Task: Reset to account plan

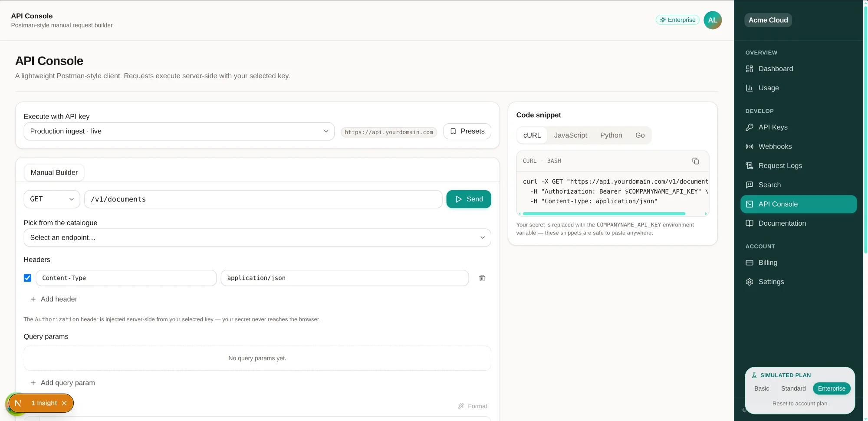Action: (799, 404)
